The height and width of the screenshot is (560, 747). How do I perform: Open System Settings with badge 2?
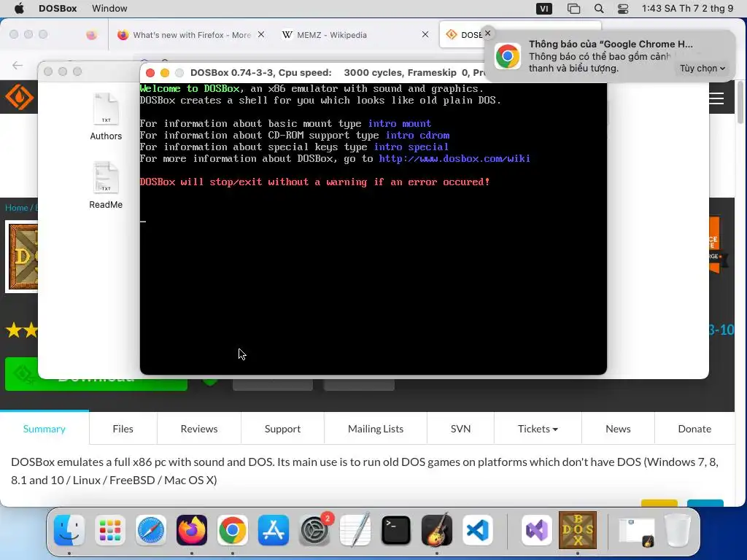[314, 530]
